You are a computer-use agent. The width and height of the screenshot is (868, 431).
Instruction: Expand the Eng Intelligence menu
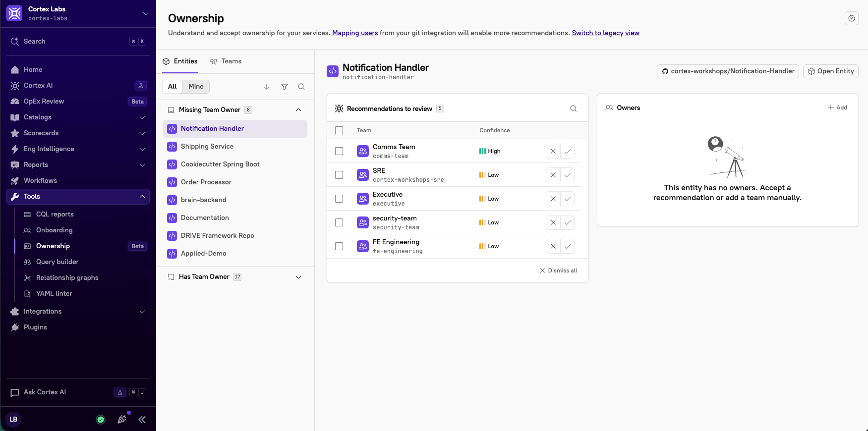coord(78,149)
